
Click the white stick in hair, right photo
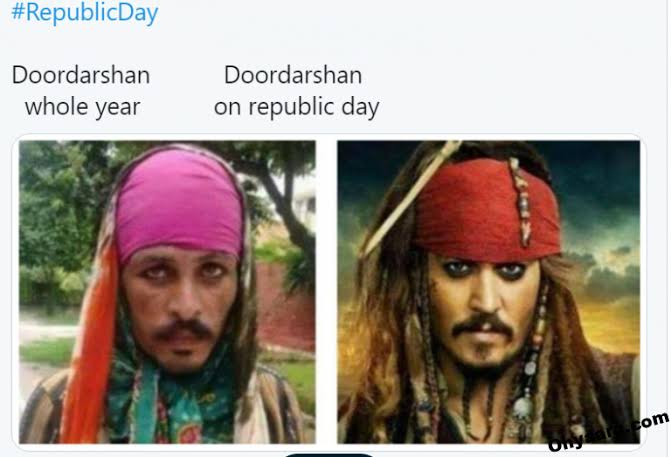click(409, 199)
